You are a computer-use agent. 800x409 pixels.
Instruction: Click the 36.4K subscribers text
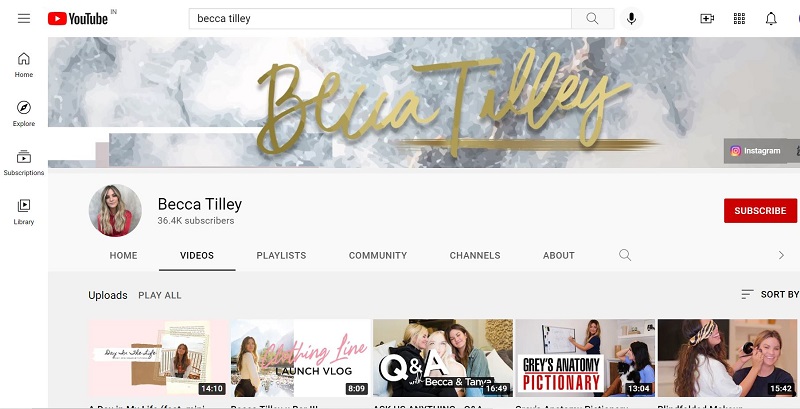[x=196, y=221]
